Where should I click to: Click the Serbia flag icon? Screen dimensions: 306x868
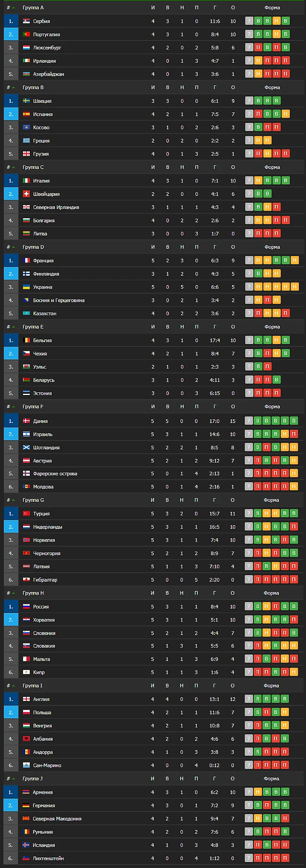click(26, 21)
